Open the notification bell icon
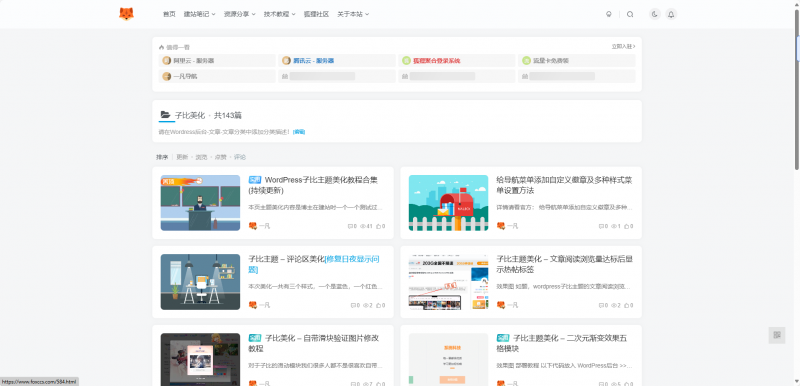Viewport: 800px width, 386px height. click(x=671, y=14)
